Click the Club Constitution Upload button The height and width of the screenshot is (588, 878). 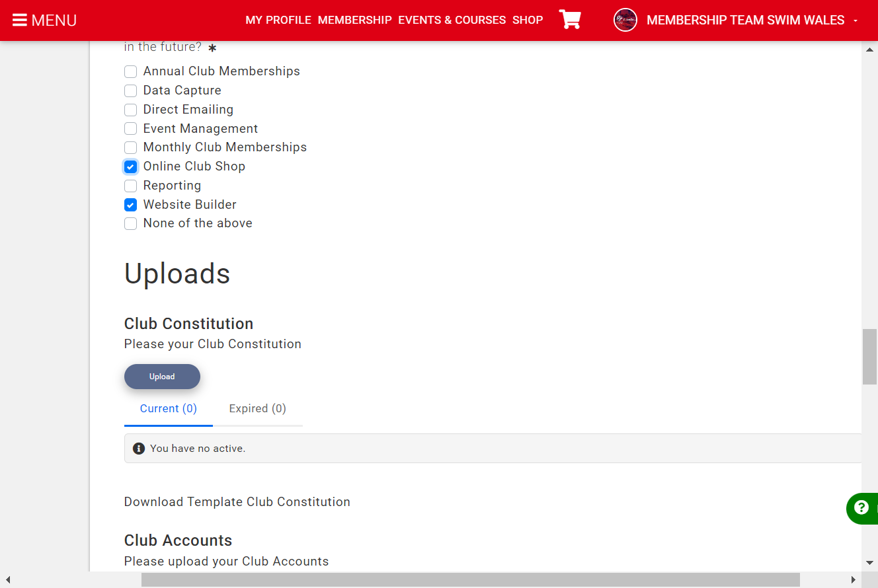coord(162,377)
